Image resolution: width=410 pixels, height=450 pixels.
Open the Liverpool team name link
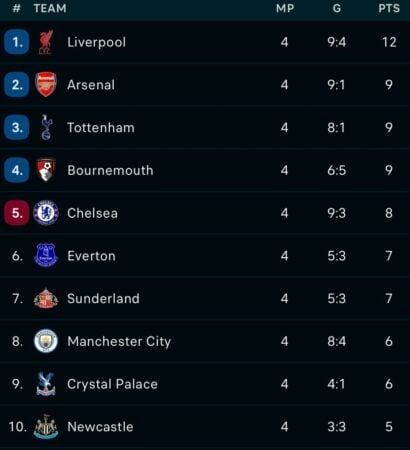[x=97, y=42]
